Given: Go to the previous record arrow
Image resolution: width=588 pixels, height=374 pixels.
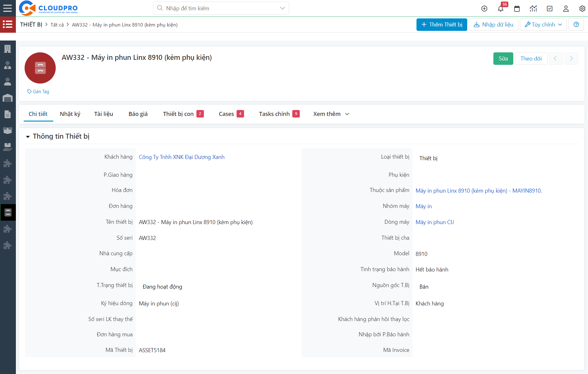Looking at the screenshot, I should point(555,59).
